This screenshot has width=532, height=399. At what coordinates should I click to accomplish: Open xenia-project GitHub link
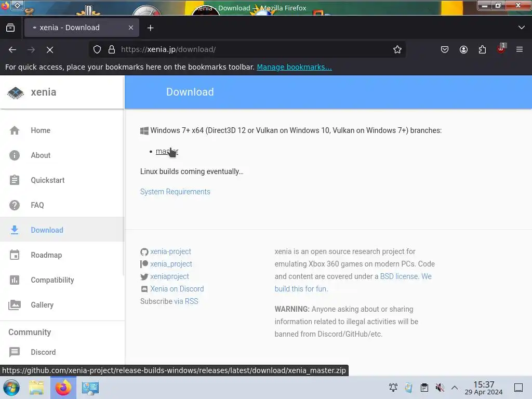[x=170, y=252]
